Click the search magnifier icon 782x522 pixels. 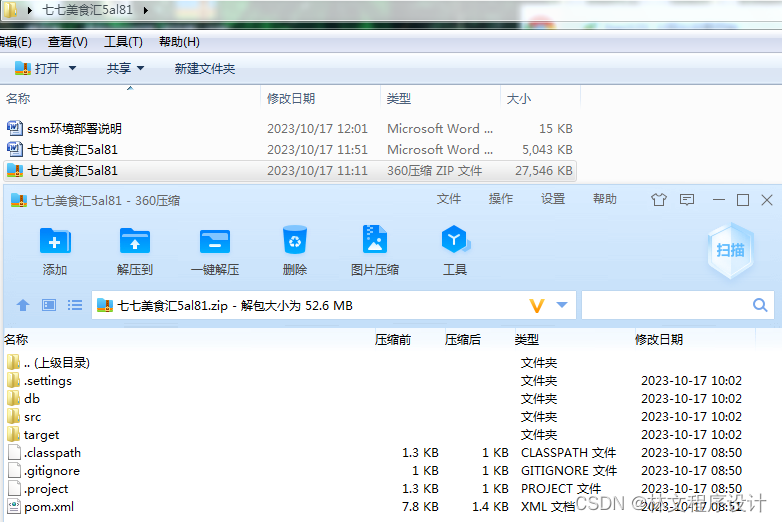[x=760, y=305]
